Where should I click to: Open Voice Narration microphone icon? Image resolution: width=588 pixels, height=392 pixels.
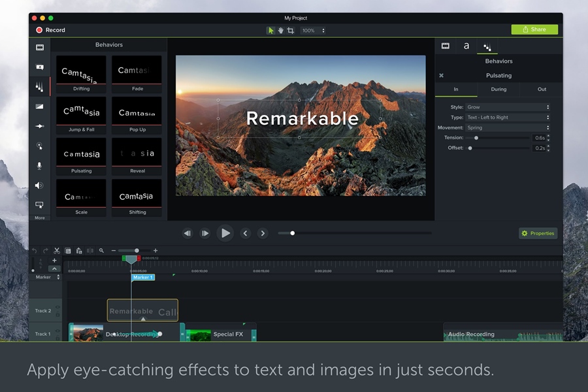pos(40,166)
